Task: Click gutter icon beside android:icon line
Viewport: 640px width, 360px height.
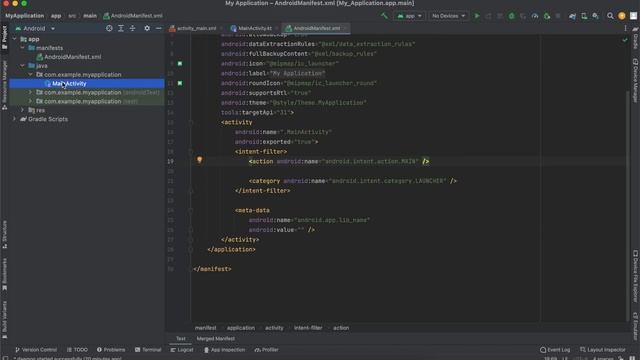Action: 180,64
